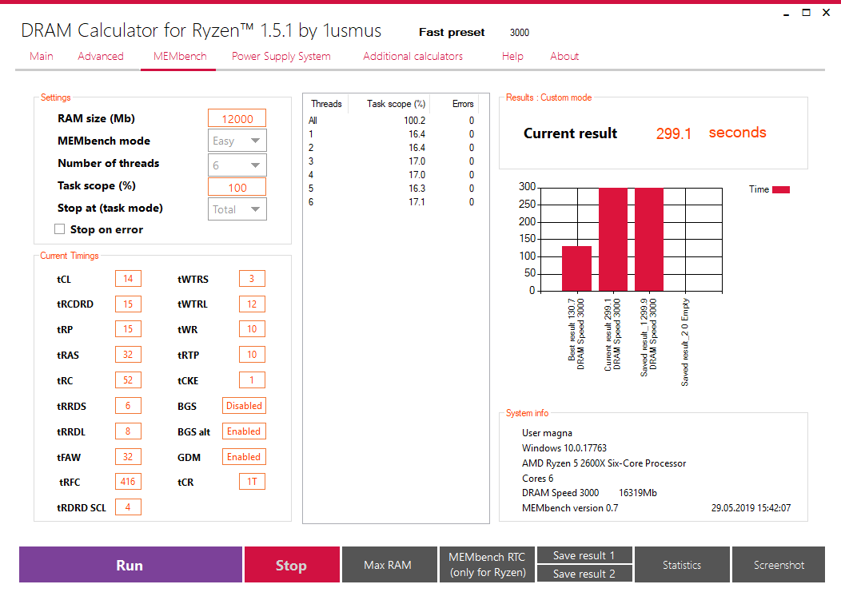This screenshot has height=616, width=841.
Task: Click the tCR 1T field
Action: coord(252,482)
